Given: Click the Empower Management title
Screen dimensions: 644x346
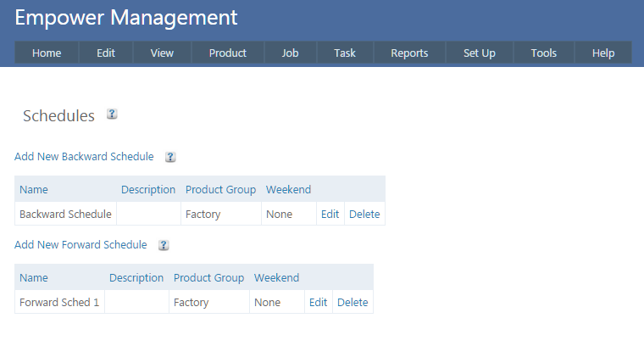Looking at the screenshot, I should pos(126,18).
